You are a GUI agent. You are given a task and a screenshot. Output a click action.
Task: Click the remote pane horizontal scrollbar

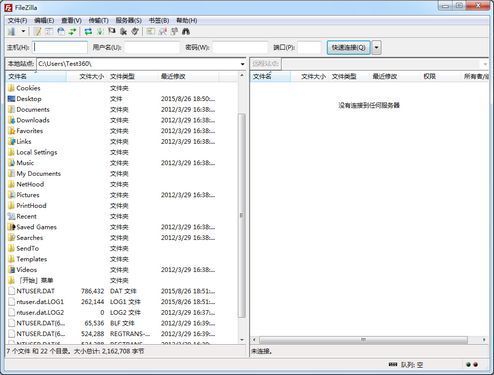pyautogui.click(x=363, y=340)
